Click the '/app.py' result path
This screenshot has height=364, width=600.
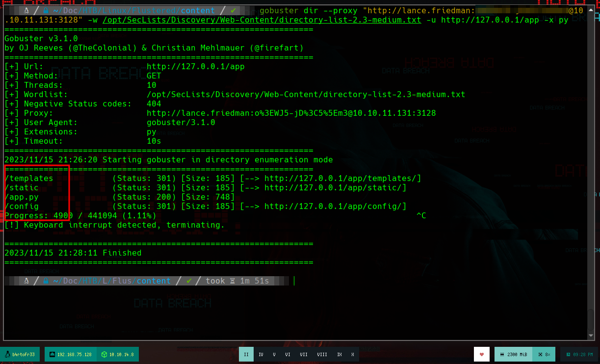tap(21, 197)
